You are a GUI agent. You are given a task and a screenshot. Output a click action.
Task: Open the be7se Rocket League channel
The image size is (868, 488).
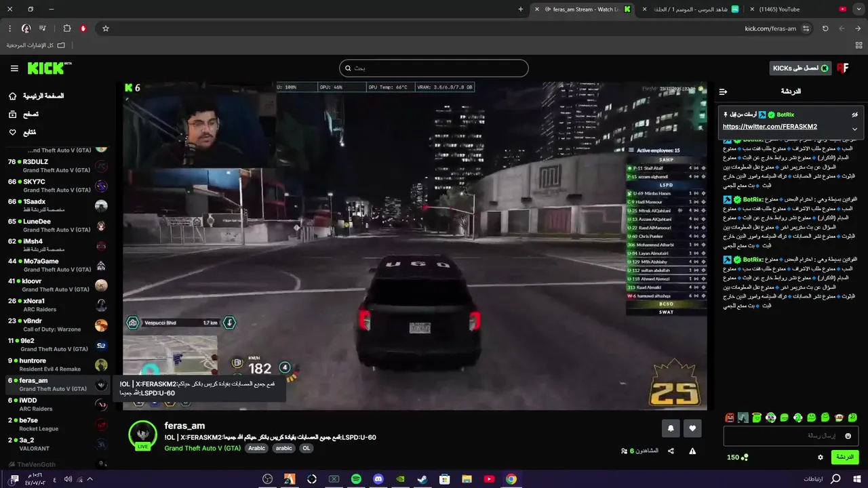(x=57, y=424)
